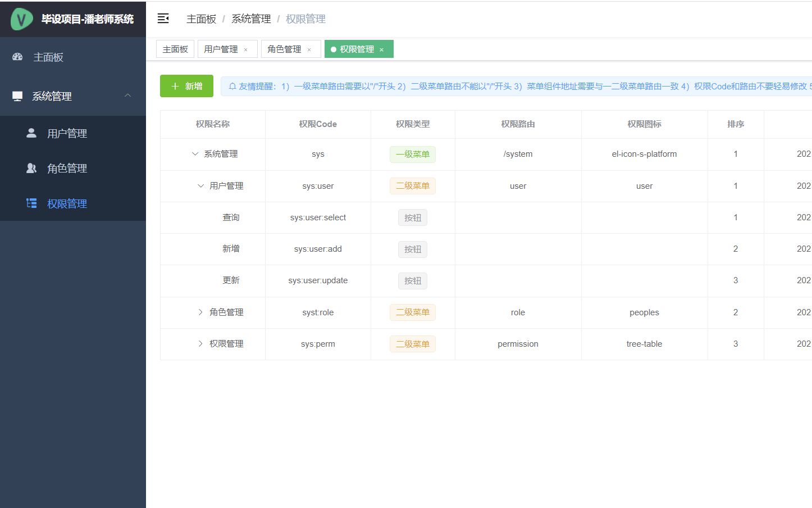Image resolution: width=812 pixels, height=508 pixels.
Task: Click the 按钮 tag in sys:user:select row
Action: 413,218
